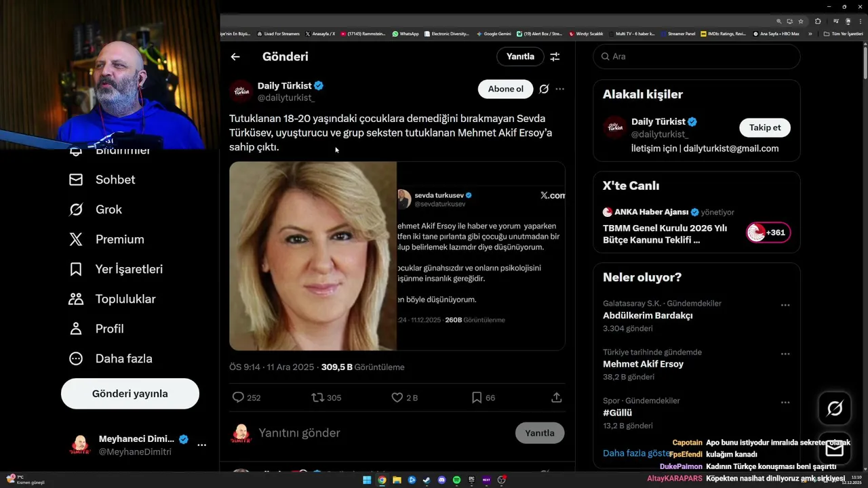Open account menu dots next to Meyhaneci Dimitri
Screen dimensions: 868x488
pyautogui.click(x=201, y=445)
